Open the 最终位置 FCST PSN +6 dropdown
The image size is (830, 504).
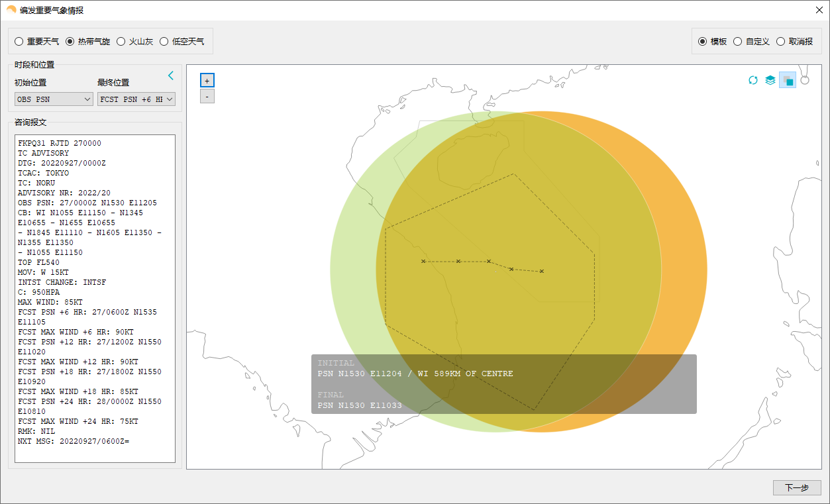coord(136,99)
